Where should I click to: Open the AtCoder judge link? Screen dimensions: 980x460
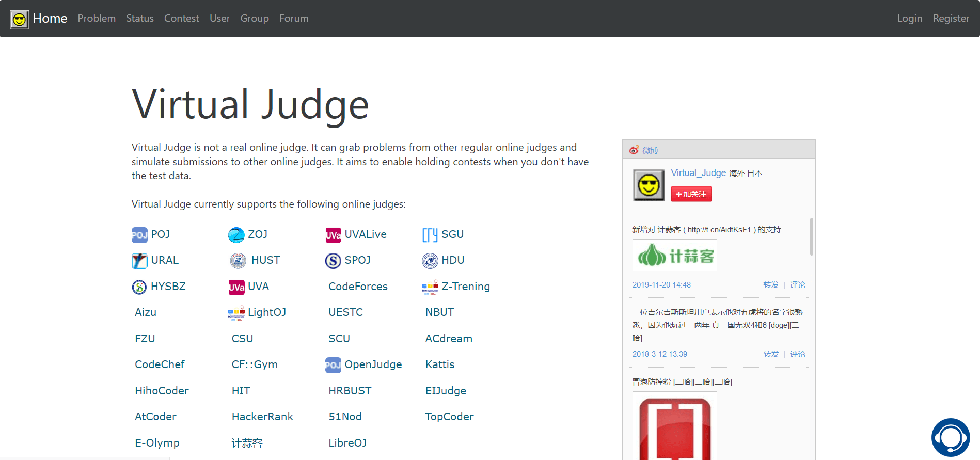(155, 417)
